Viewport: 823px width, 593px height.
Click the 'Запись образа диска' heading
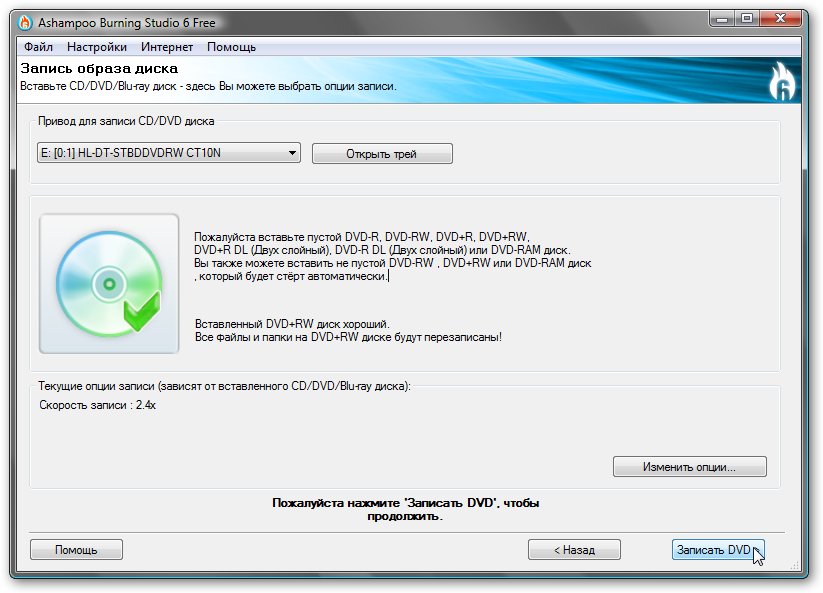pos(99,68)
